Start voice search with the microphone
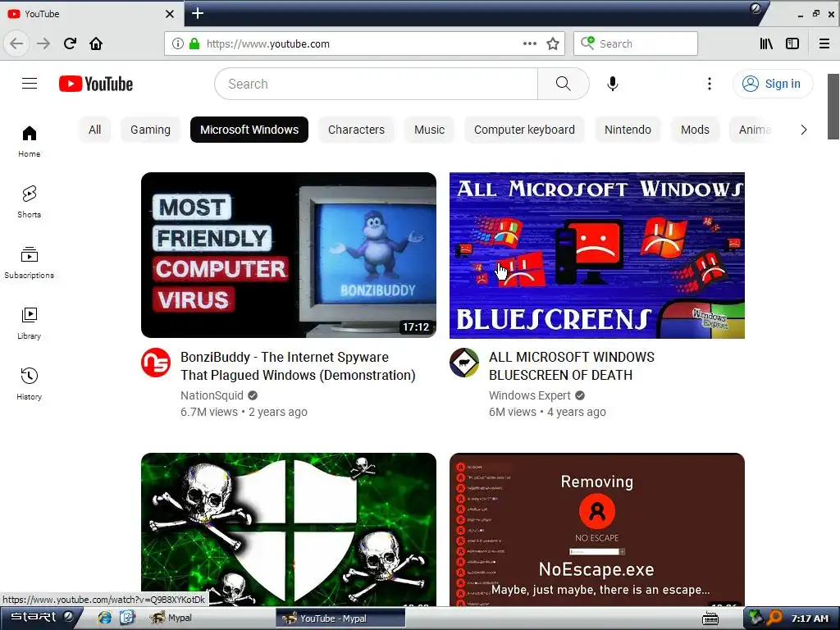 point(612,84)
